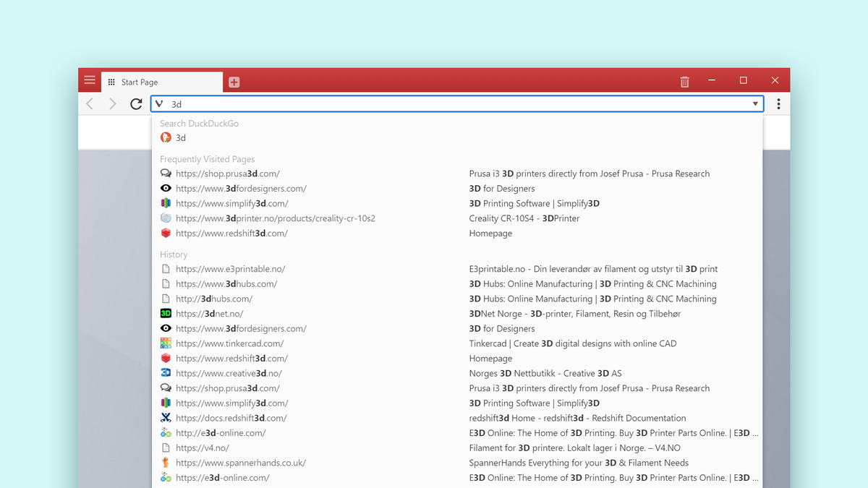
Task: Open the three-dot menu beside the address bar
Action: click(778, 103)
